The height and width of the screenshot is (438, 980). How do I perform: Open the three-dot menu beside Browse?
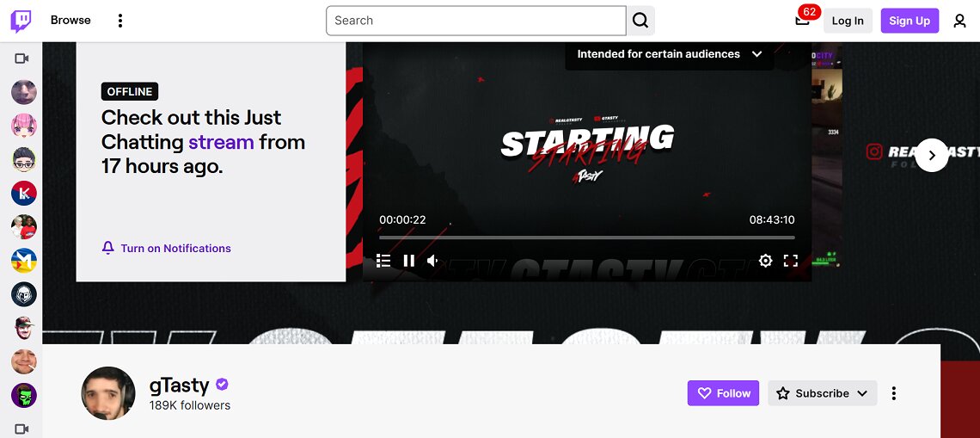pos(120,21)
